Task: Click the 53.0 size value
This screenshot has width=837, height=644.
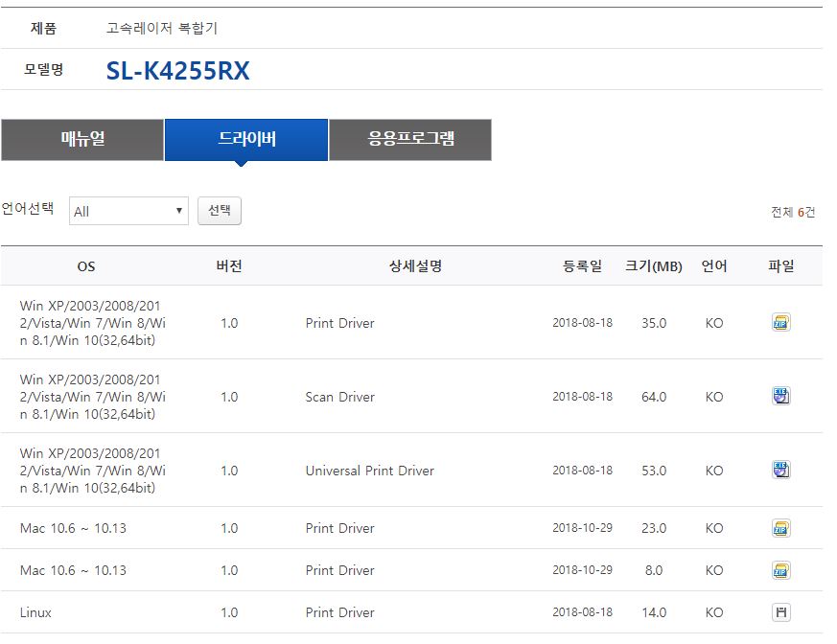Action: (x=654, y=471)
